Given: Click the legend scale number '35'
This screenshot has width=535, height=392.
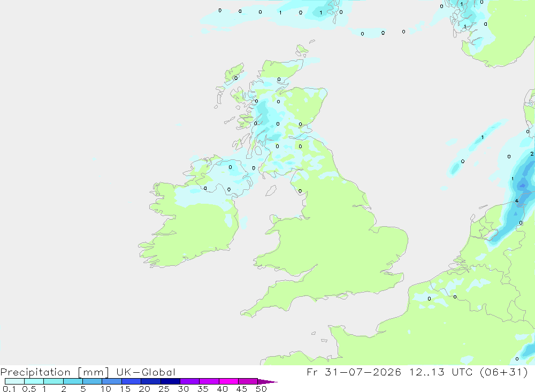Looking at the screenshot, I should [203, 389].
